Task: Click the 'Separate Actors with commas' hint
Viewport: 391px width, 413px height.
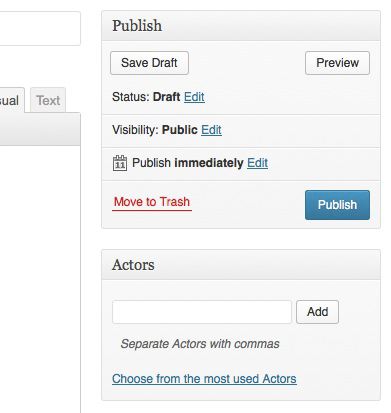Action: pyautogui.click(x=200, y=344)
